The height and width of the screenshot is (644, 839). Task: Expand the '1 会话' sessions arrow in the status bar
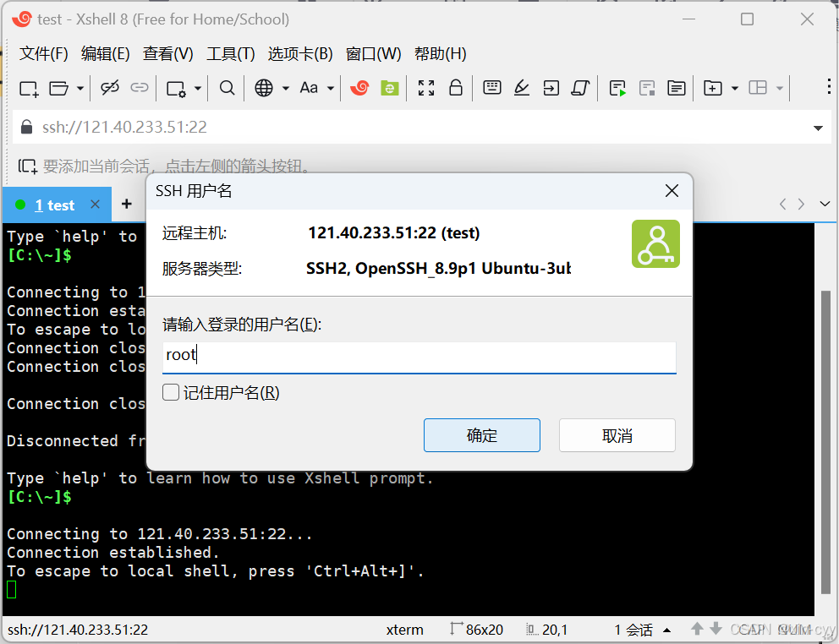pos(666,630)
